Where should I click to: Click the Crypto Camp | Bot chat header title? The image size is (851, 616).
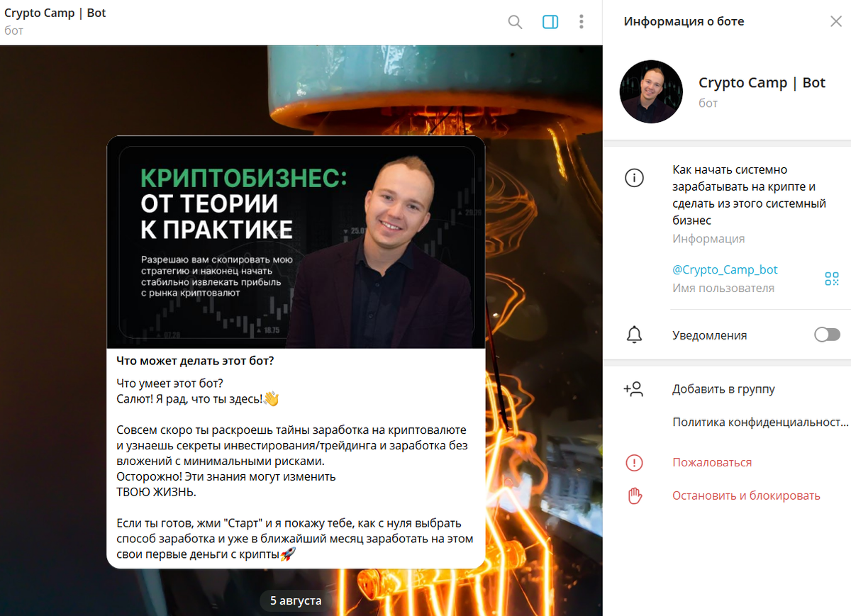click(55, 13)
